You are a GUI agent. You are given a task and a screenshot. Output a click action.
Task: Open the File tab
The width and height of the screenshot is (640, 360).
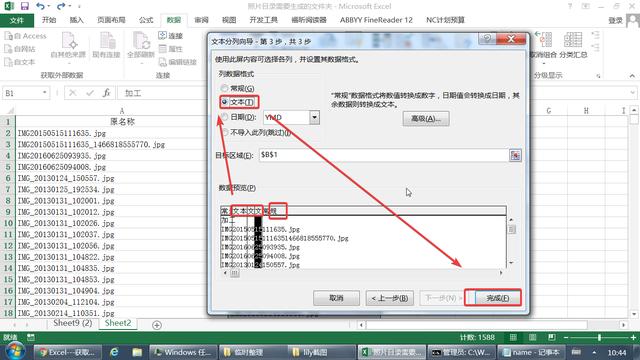17,20
